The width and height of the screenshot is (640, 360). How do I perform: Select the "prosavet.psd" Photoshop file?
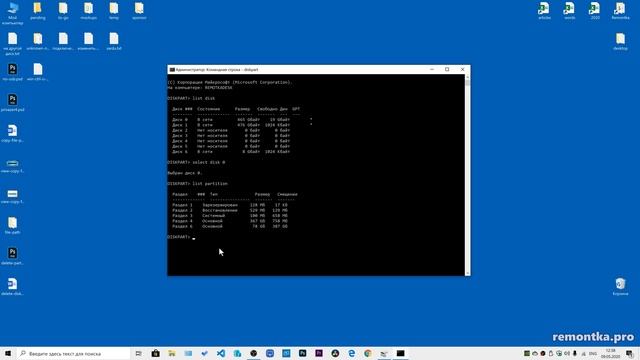point(13,103)
